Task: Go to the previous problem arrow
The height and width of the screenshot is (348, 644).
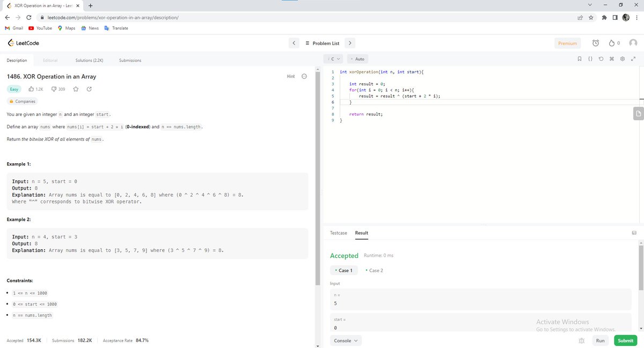Action: [294, 43]
